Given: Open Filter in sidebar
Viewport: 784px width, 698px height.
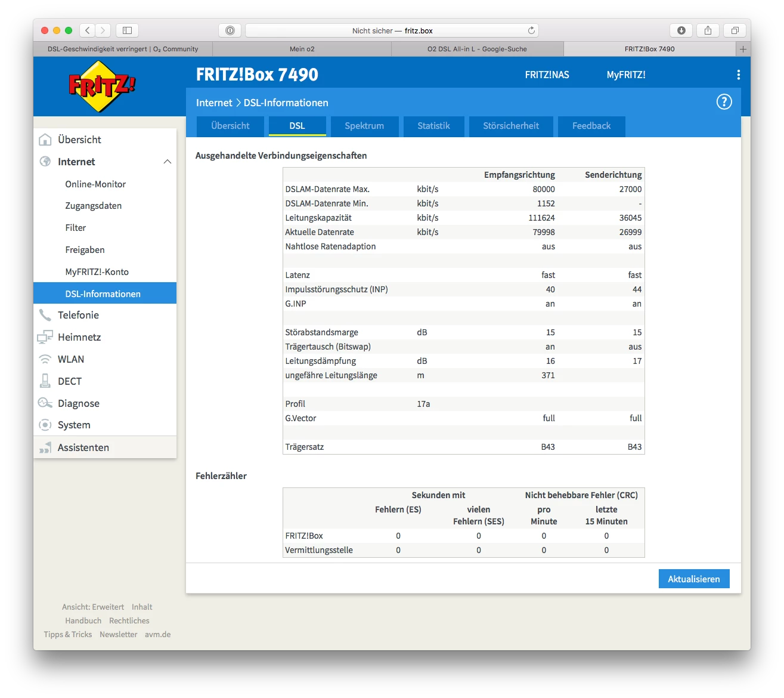Looking at the screenshot, I should 76,228.
